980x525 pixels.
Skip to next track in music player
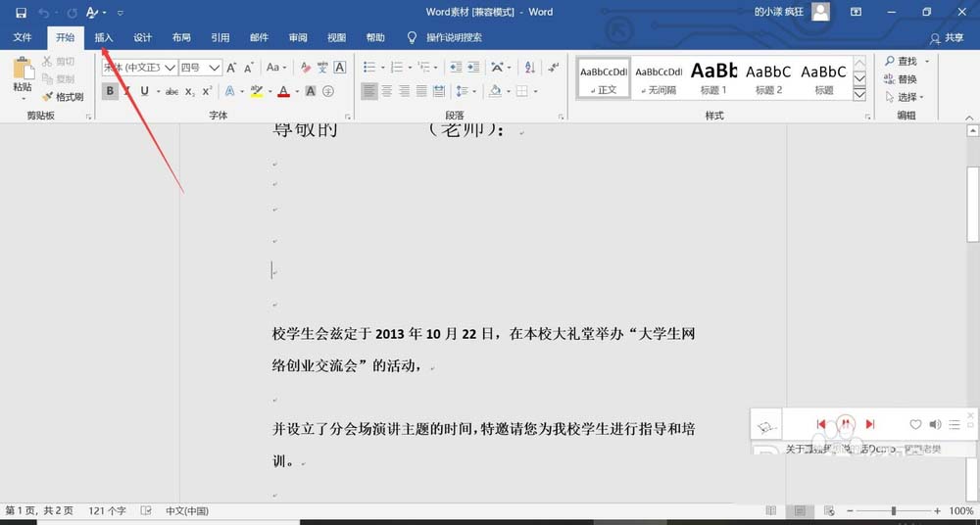tap(869, 424)
